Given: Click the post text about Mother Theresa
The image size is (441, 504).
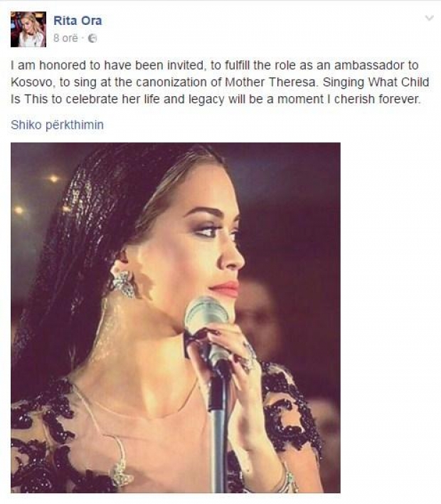Looking at the screenshot, I should pyautogui.click(x=220, y=83).
